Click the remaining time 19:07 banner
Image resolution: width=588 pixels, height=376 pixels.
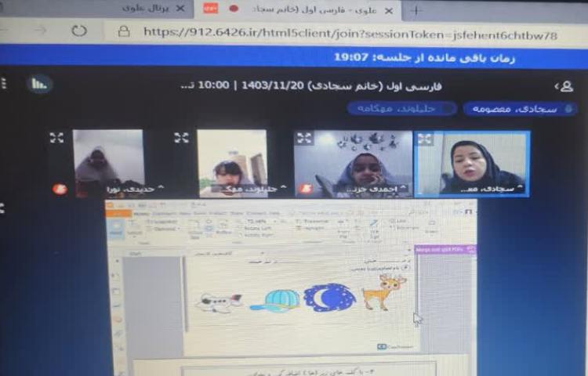pos(424,58)
